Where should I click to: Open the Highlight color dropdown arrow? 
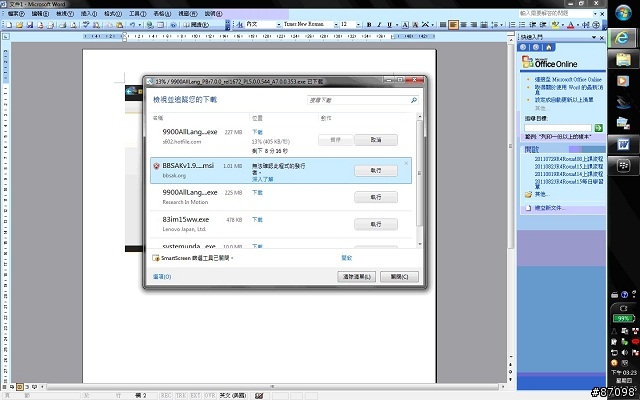click(562, 25)
